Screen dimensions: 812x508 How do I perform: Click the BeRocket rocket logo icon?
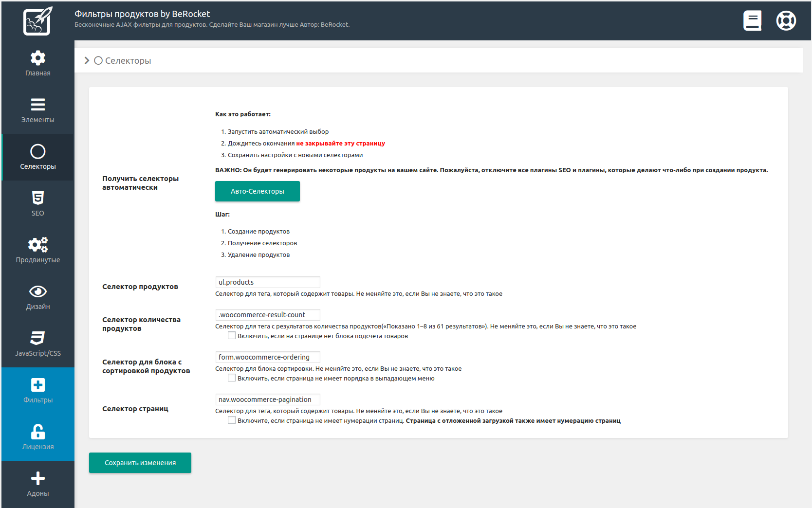(x=37, y=21)
